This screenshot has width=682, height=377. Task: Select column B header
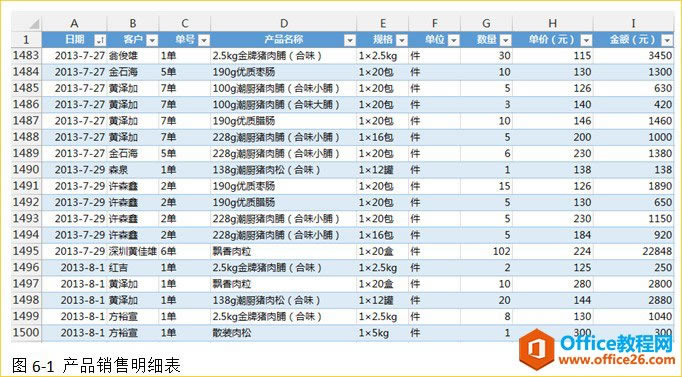coord(133,23)
